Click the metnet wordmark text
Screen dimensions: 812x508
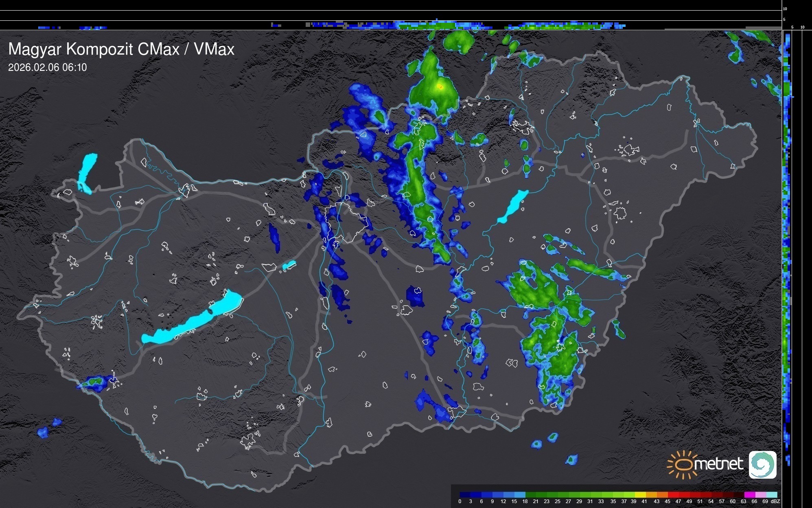click(x=719, y=464)
